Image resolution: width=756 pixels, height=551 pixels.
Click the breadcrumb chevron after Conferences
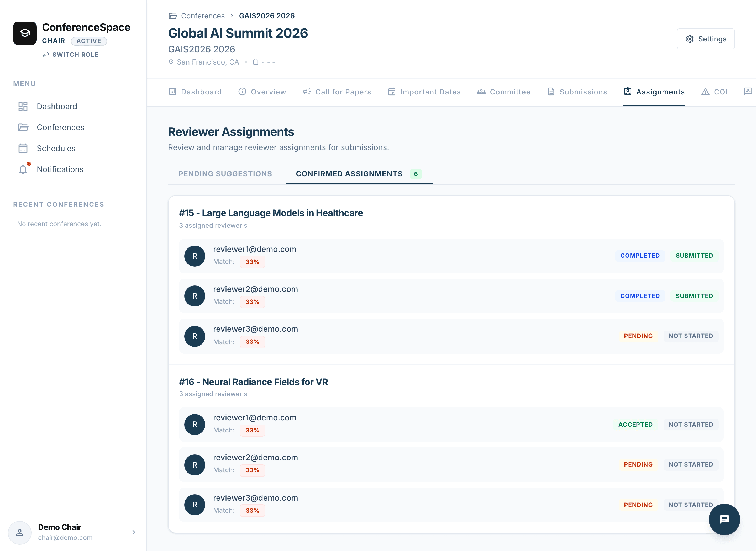pyautogui.click(x=232, y=16)
